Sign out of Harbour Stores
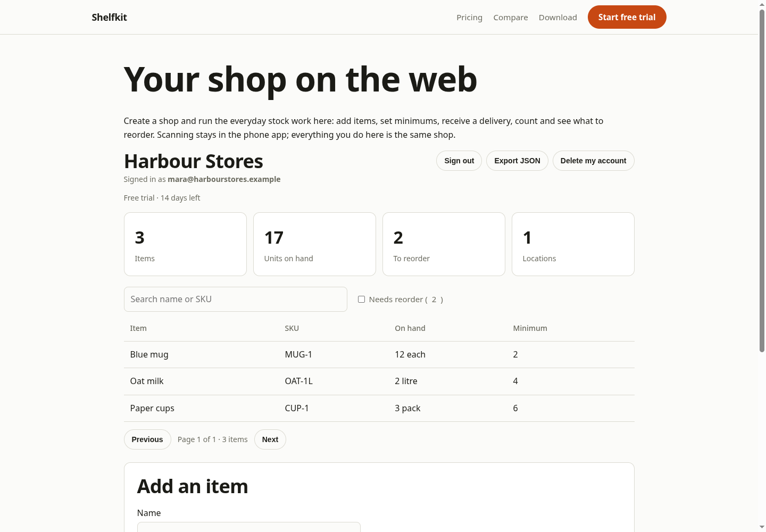Image resolution: width=766 pixels, height=532 pixels. tap(459, 161)
